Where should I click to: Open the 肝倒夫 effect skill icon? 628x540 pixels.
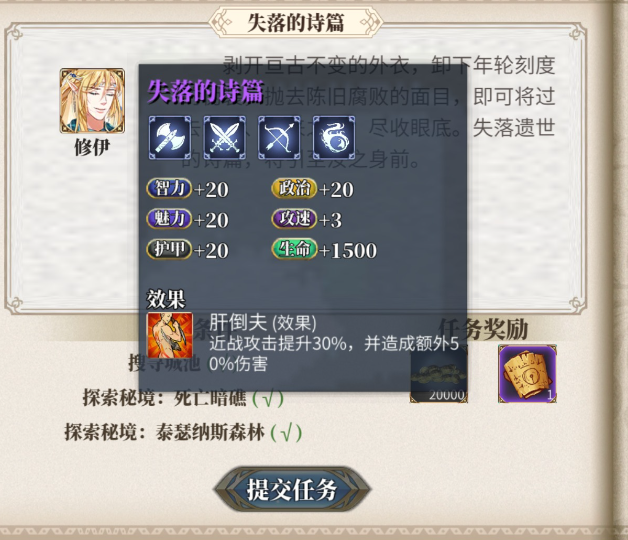(170, 335)
